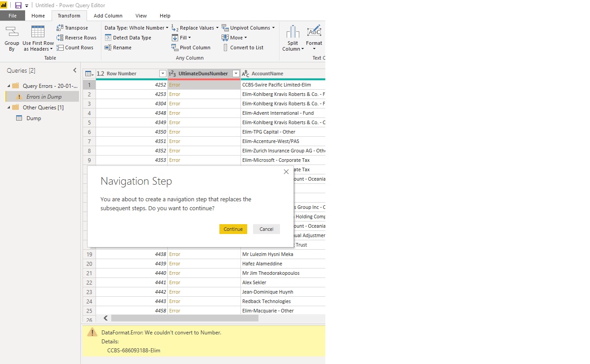
Task: Click the Rename column icon
Action: [108, 48]
